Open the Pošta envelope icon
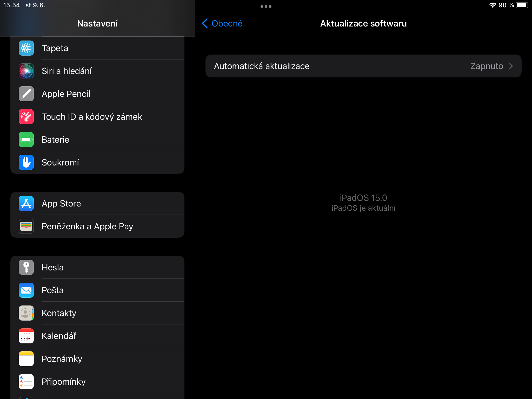This screenshot has height=399, width=532. tap(26, 290)
